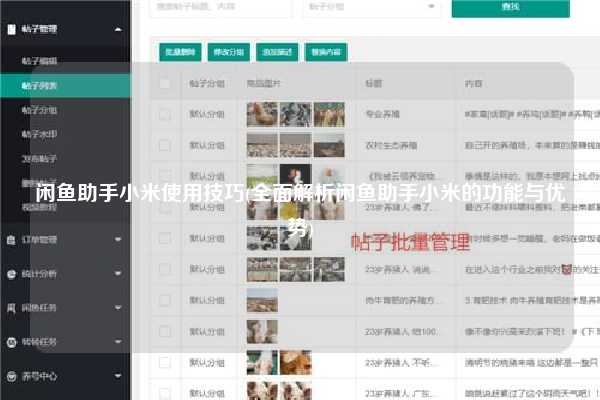The height and width of the screenshot is (400, 600).
Task: Select the highlighted 帖子列表 submenu item
Action: [x=65, y=86]
